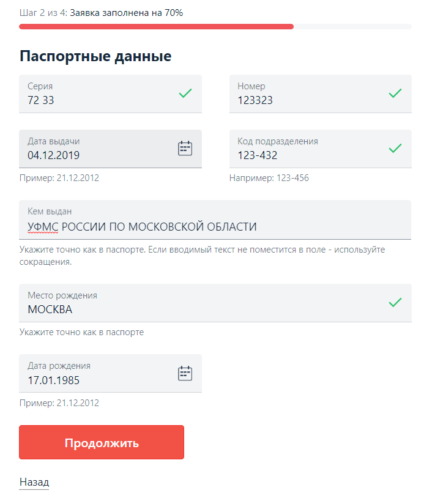Click into the Кем выдан text field
The height and width of the screenshot is (504, 443).
(x=214, y=226)
